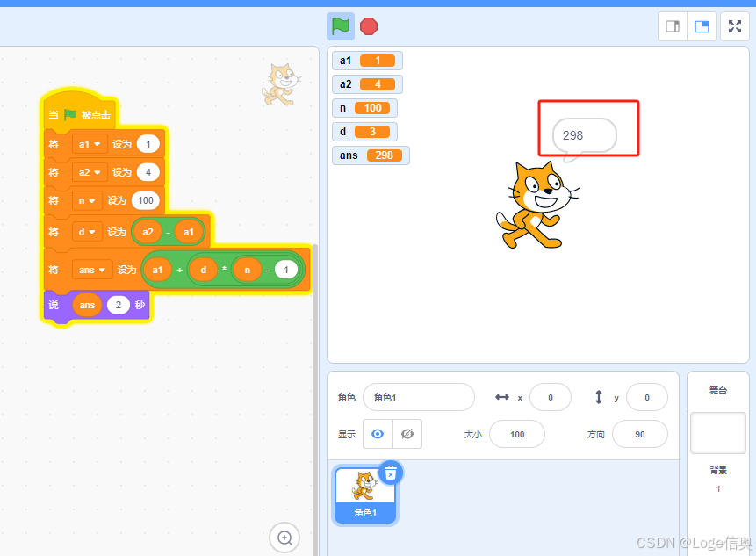The width and height of the screenshot is (756, 556).
Task: Enter full screen stage mode
Action: 735,26
